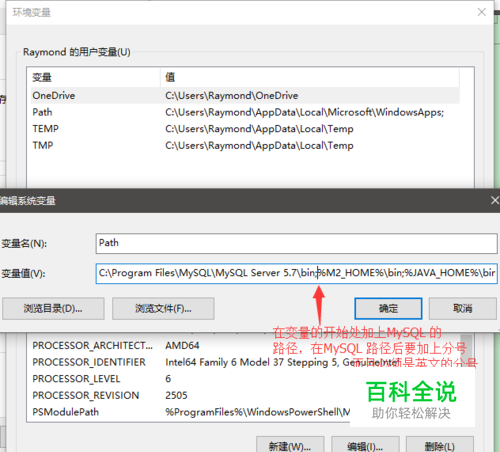Select the OneDrive user variable row

click(x=245, y=96)
